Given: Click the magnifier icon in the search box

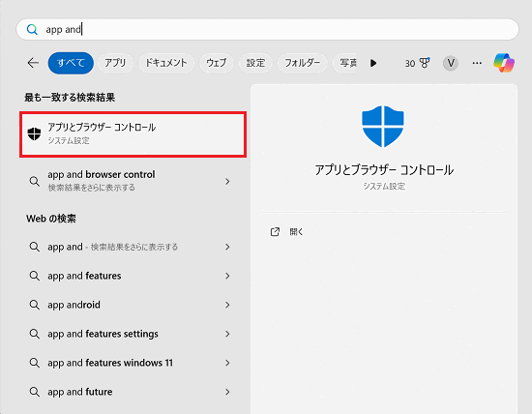Looking at the screenshot, I should (32, 30).
